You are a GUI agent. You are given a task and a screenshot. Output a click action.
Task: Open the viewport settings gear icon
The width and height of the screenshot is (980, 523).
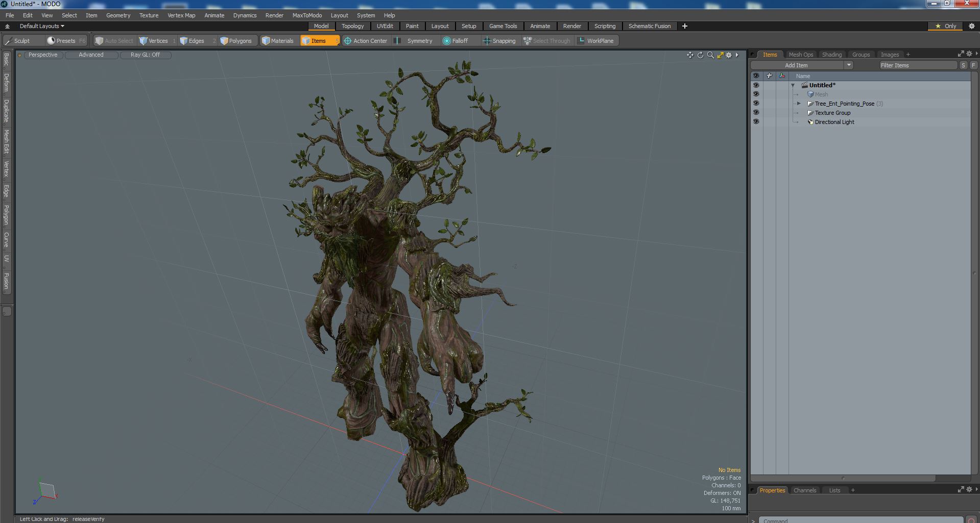(x=729, y=55)
